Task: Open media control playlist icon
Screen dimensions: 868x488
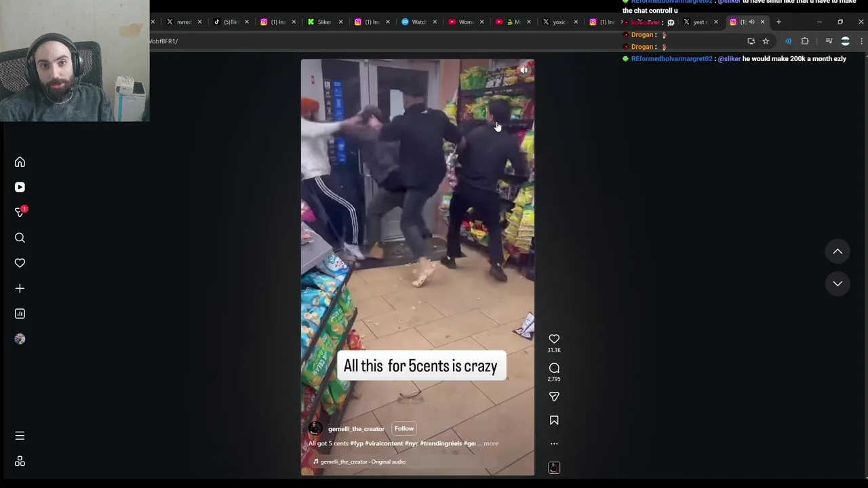Action: coord(829,41)
